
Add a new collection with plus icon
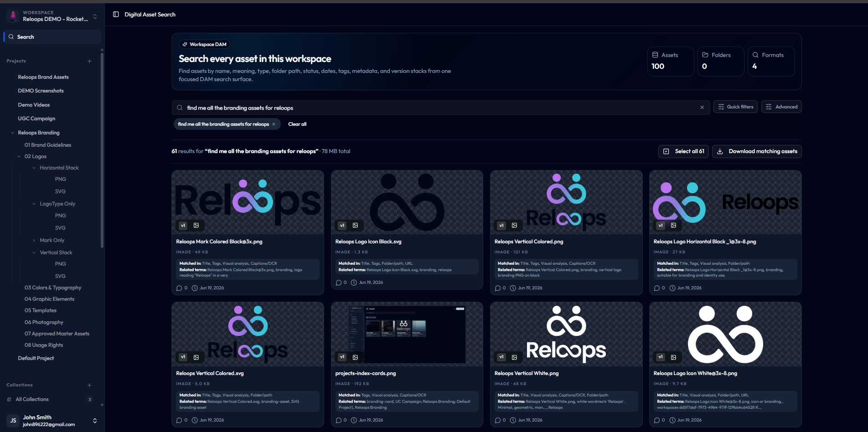[x=89, y=385]
